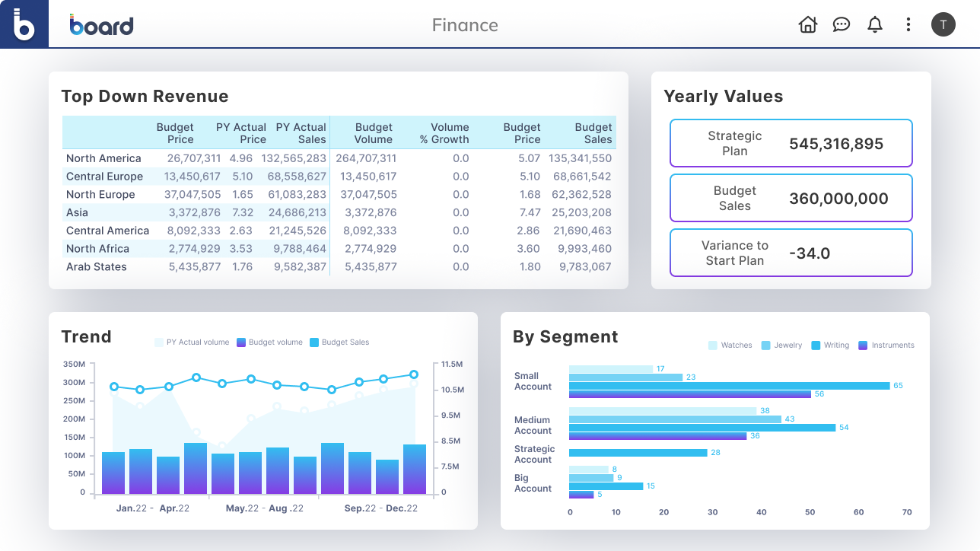Click the Volume % Growth column header

tap(444, 133)
